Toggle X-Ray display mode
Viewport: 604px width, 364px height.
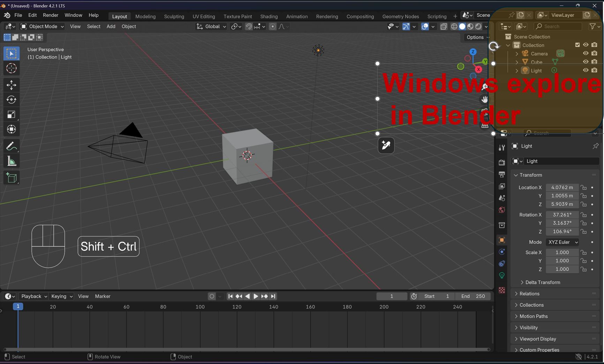point(444,26)
